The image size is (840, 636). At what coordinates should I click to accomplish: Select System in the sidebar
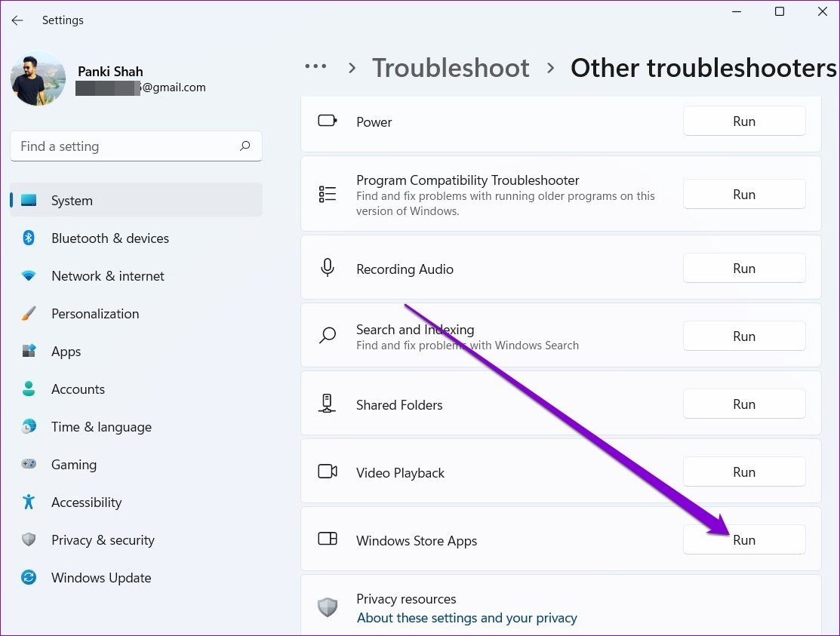coord(72,201)
